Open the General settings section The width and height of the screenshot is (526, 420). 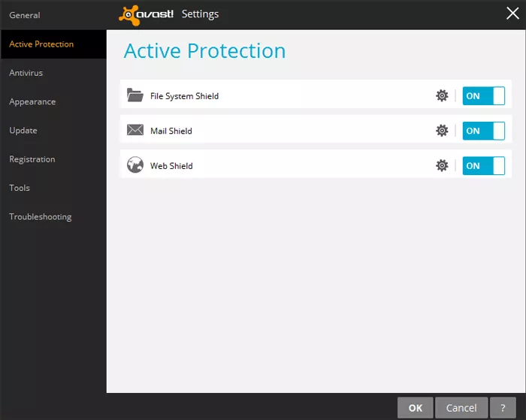click(53, 15)
